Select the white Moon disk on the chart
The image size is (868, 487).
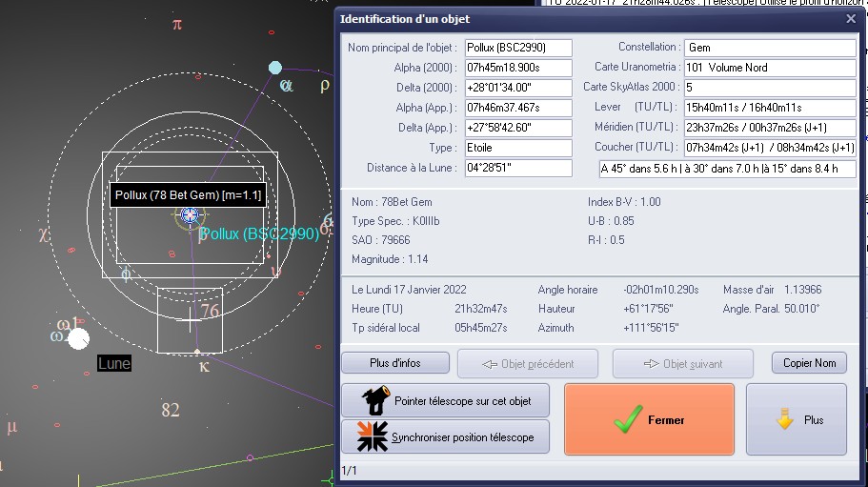pyautogui.click(x=78, y=338)
